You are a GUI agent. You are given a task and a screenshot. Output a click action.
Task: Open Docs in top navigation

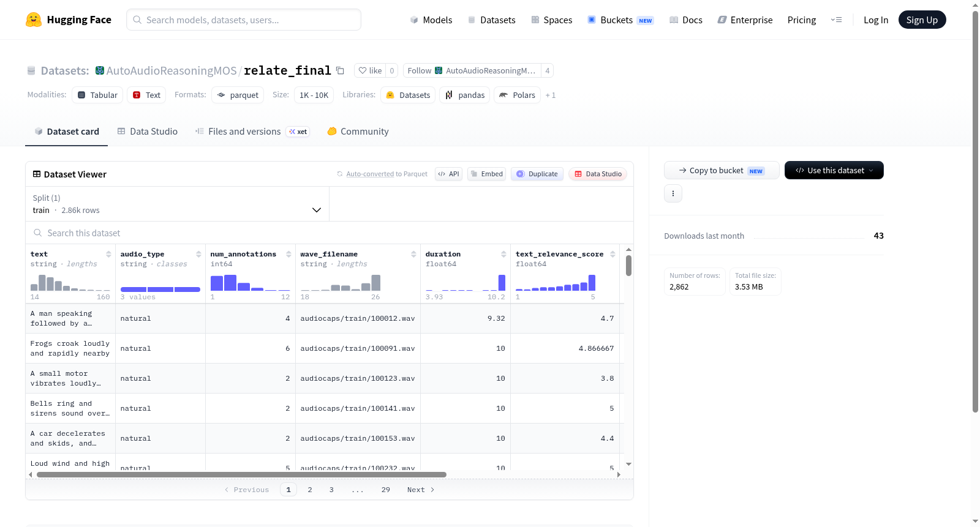coord(686,20)
